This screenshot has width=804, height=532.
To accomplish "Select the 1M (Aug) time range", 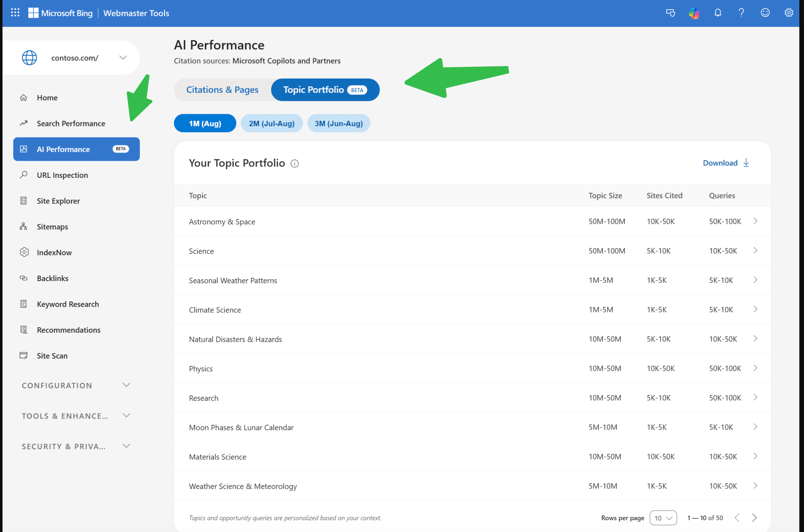I will pos(205,123).
